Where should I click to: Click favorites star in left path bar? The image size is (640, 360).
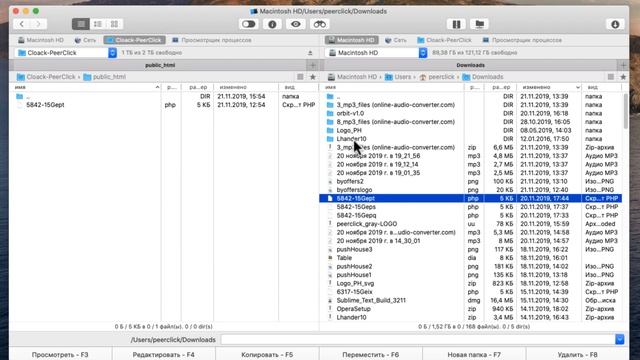(x=313, y=77)
